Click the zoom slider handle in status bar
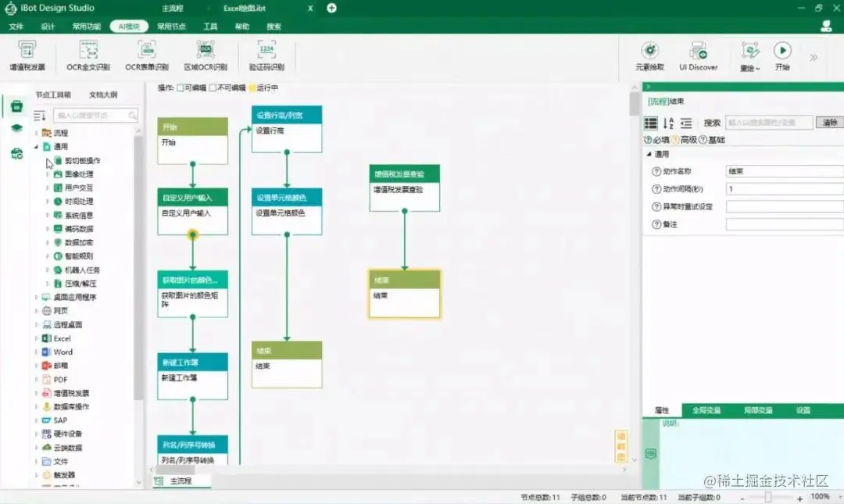844x504 pixels. tap(768, 498)
